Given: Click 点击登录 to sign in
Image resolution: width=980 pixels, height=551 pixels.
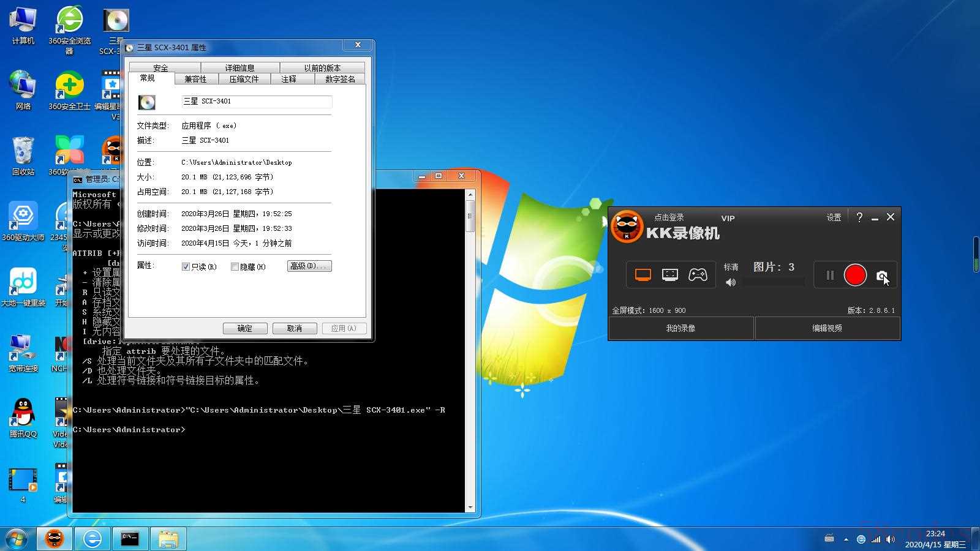Looking at the screenshot, I should (x=669, y=217).
